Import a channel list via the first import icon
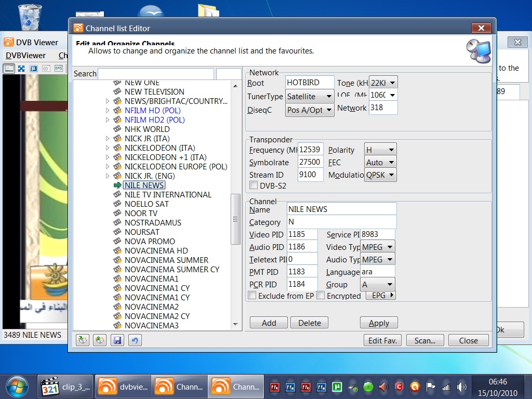This screenshot has height=399, width=532. [83, 340]
